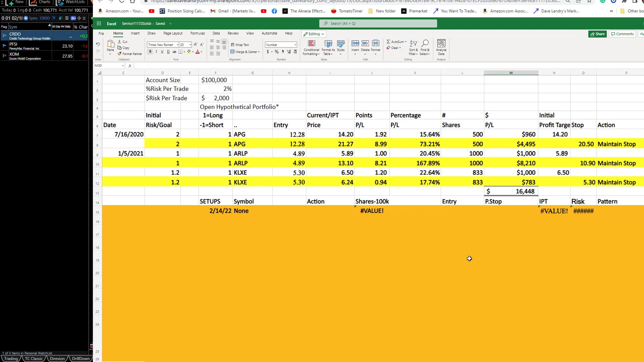This screenshot has width=644, height=362.
Task: Increase font size with the larger A icon
Action: click(196, 45)
